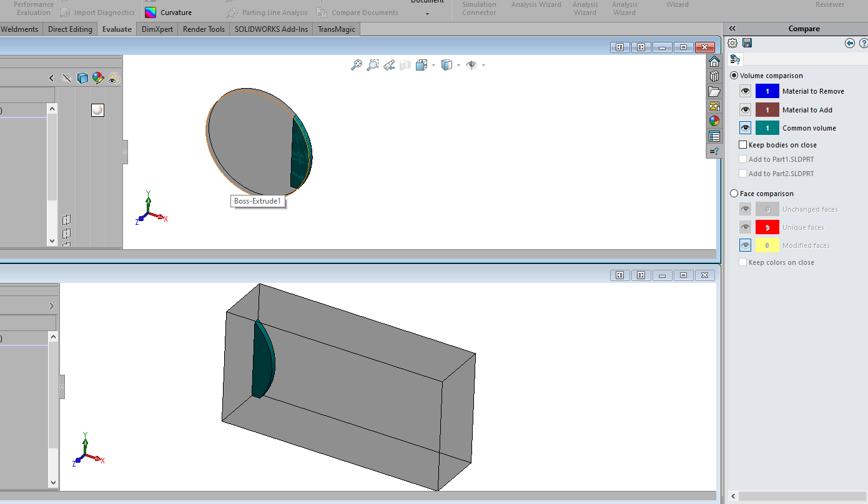Click the blue cube display mode icon
The height and width of the screenshot is (504, 868).
82,78
